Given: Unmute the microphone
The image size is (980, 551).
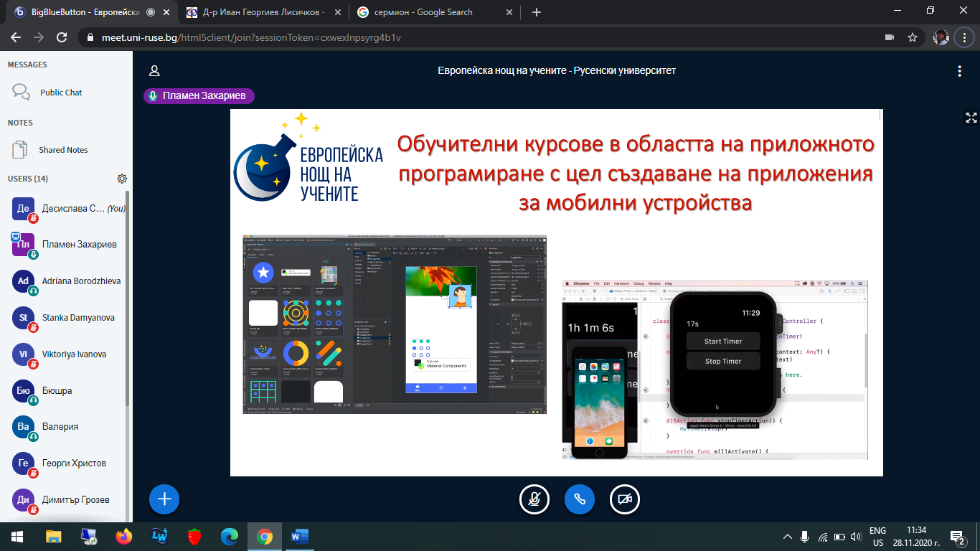Looking at the screenshot, I should click(x=534, y=500).
